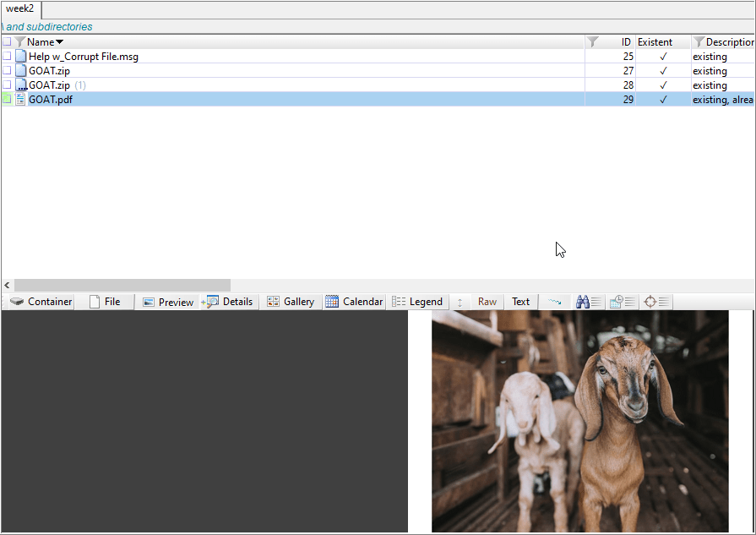Click the Name column filter funnel icon
756x535 pixels.
[x=20, y=42]
